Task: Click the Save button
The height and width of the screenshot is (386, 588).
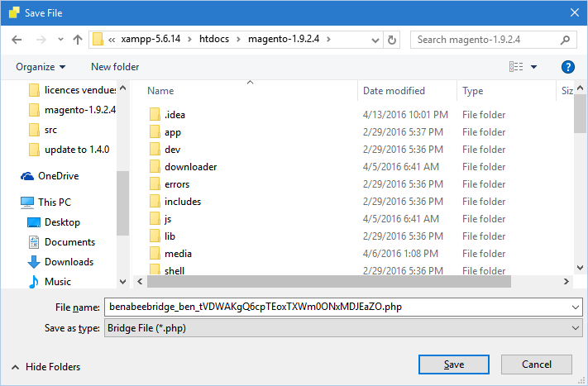Action: [x=453, y=365]
